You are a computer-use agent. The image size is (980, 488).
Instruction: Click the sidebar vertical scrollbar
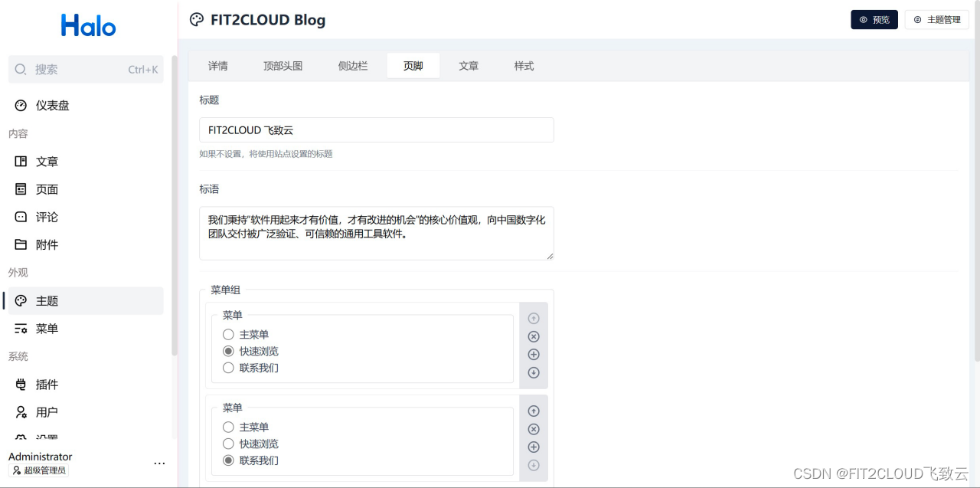175,207
